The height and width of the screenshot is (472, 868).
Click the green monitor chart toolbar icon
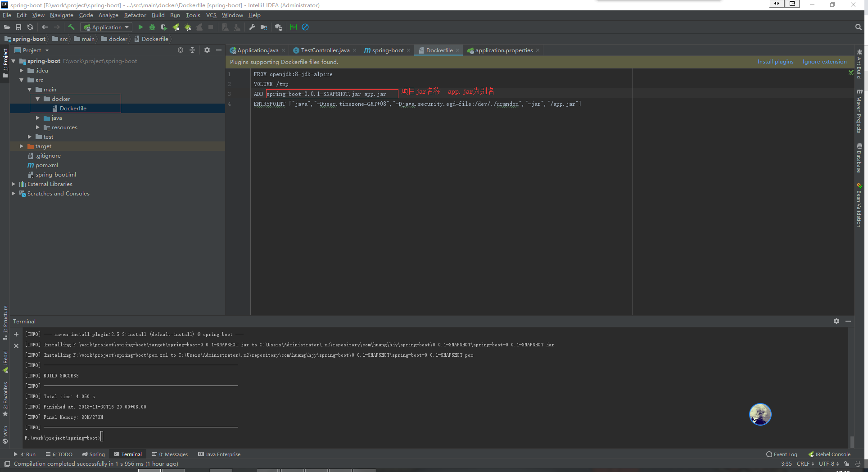[294, 27]
